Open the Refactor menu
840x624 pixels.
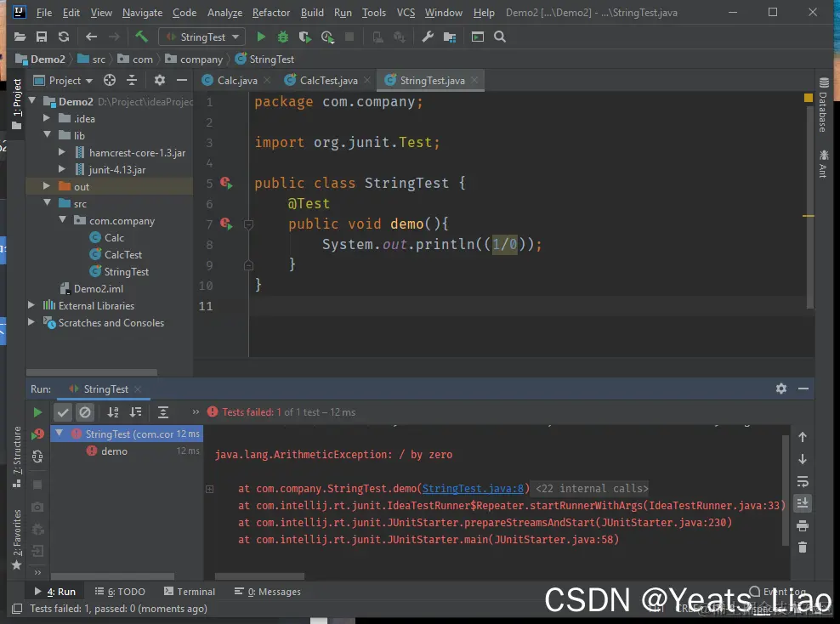(270, 12)
